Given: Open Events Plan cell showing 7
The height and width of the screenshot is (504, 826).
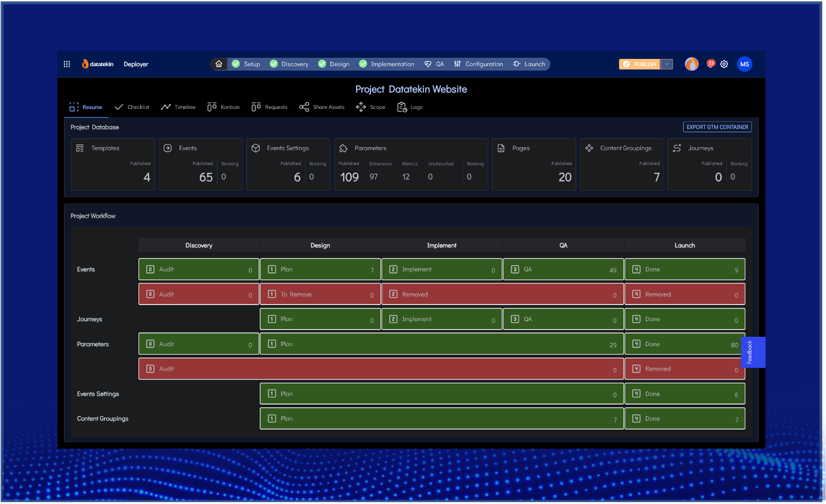Looking at the screenshot, I should (320, 270).
